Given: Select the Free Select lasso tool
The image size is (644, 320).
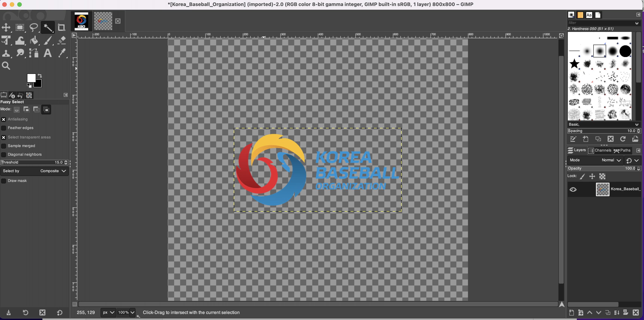Looking at the screenshot, I should click(x=34, y=27).
